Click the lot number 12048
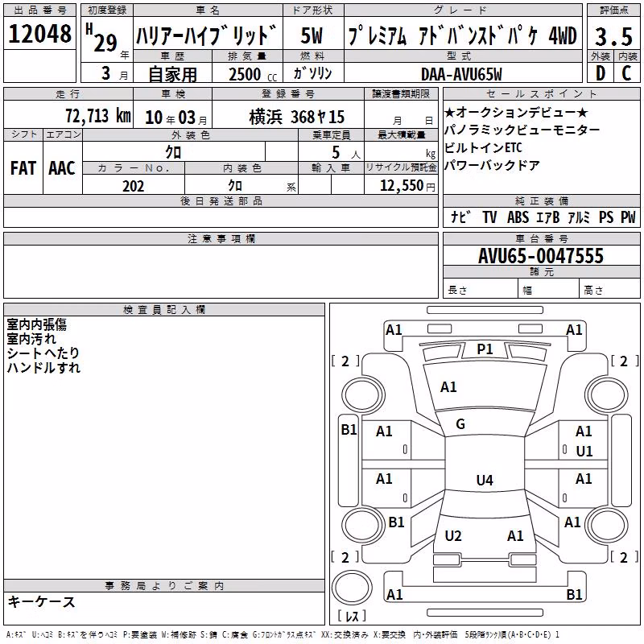 point(39,33)
